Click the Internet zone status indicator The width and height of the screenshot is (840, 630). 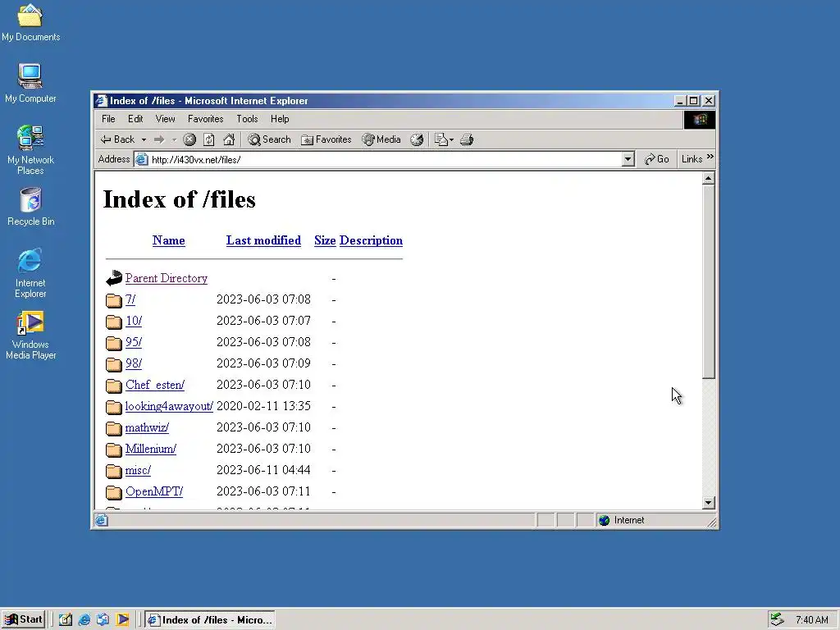point(650,520)
